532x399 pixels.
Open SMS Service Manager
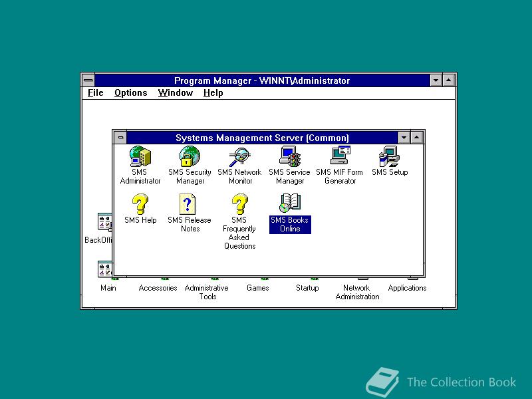pyautogui.click(x=290, y=156)
